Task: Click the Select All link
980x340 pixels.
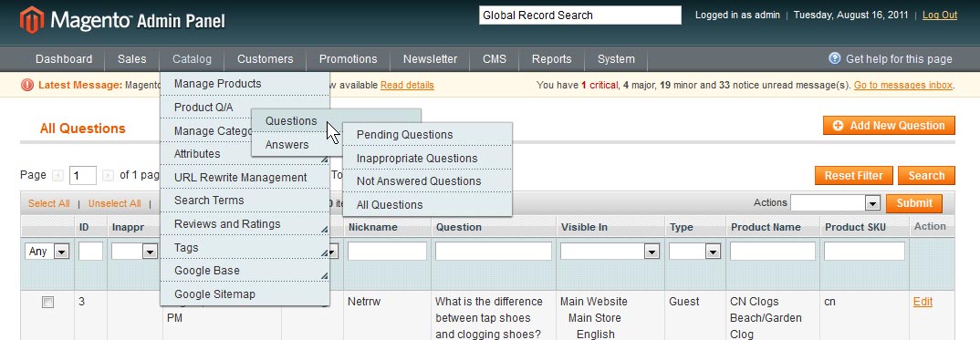Action: pos(48,203)
